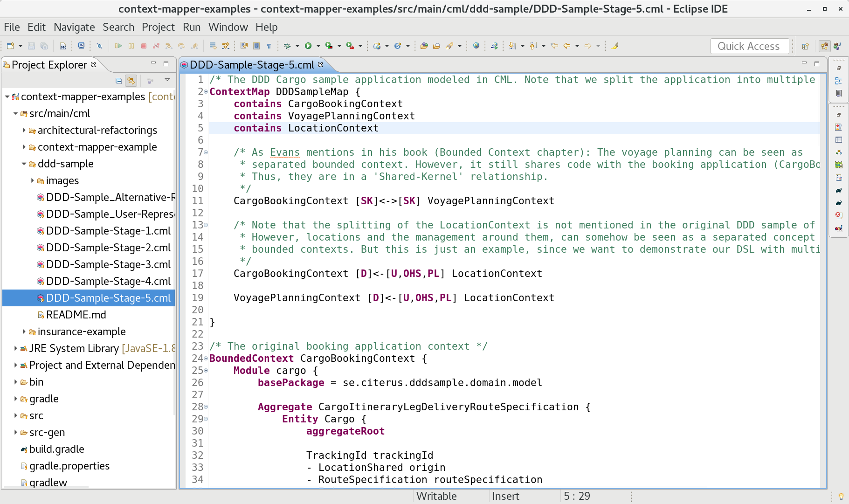Open the Debug dropdown arrow
Image resolution: width=849 pixels, height=504 pixels.
(297, 46)
